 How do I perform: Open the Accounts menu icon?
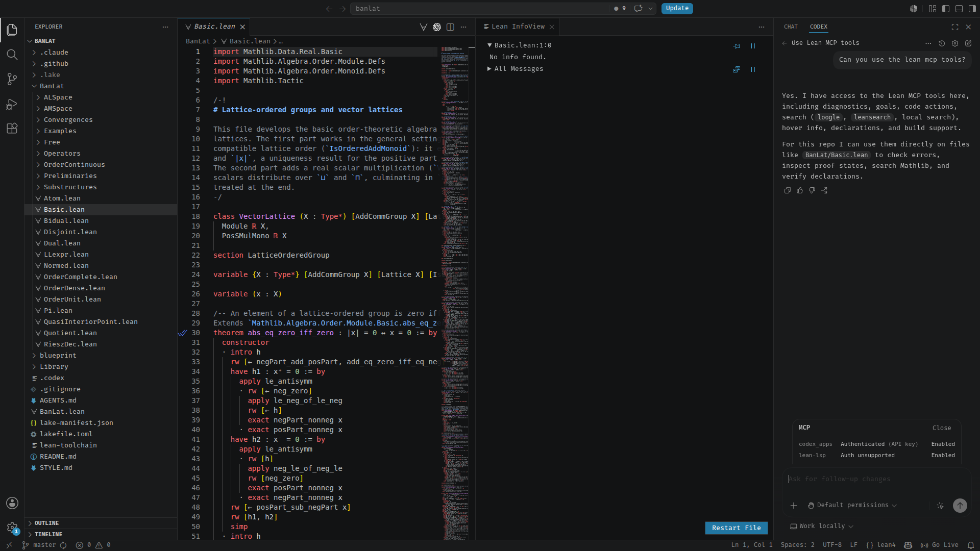tap(12, 503)
